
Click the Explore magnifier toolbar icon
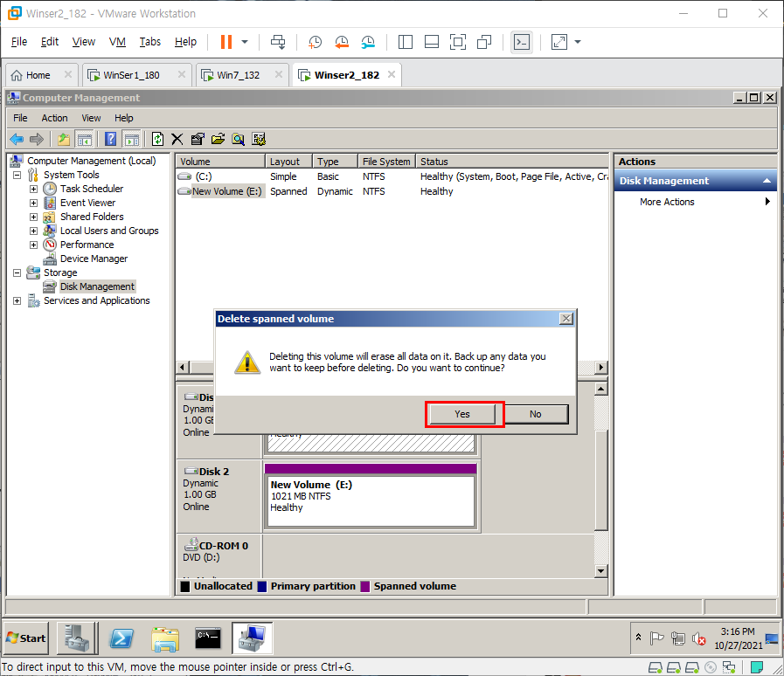point(239,139)
